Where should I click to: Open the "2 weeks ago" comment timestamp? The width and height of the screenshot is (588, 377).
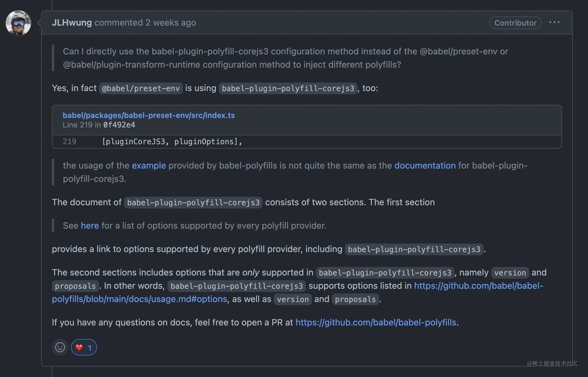tap(171, 23)
